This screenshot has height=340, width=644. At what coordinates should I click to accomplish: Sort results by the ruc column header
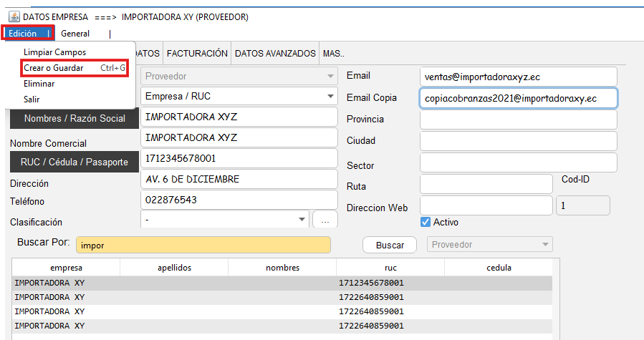390,268
